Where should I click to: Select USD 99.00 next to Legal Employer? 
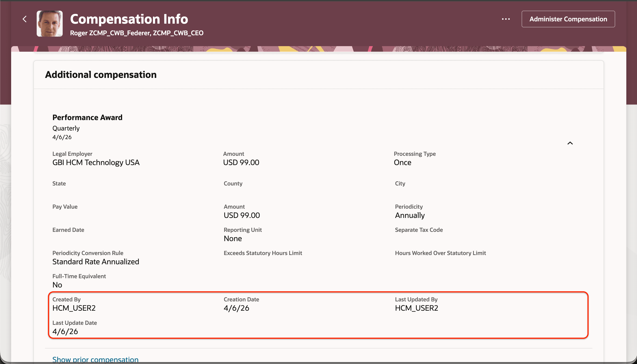(241, 163)
